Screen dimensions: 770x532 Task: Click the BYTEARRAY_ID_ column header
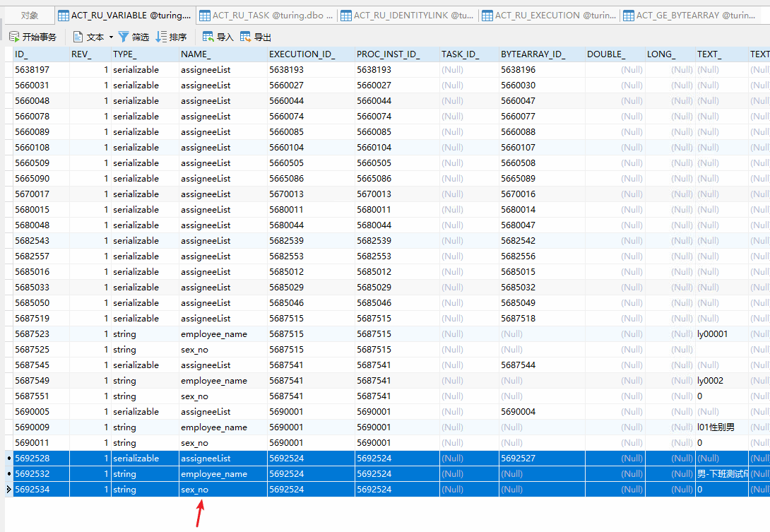[542, 54]
